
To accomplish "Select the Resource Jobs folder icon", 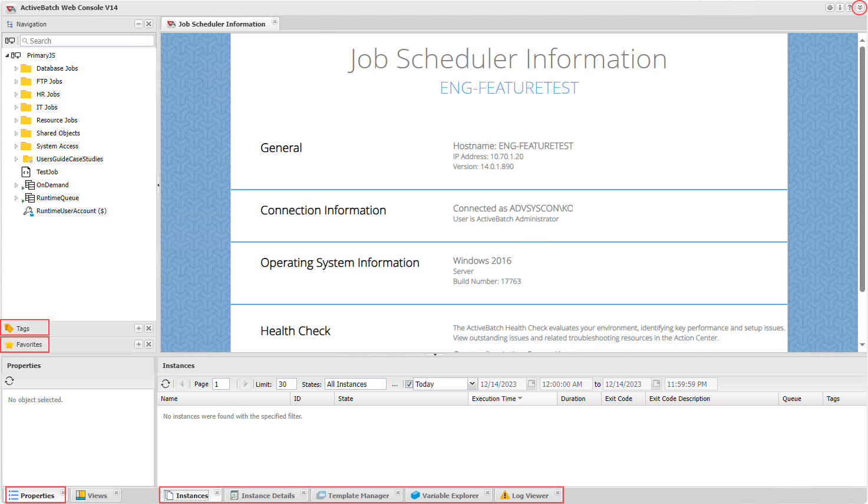I will 26,120.
